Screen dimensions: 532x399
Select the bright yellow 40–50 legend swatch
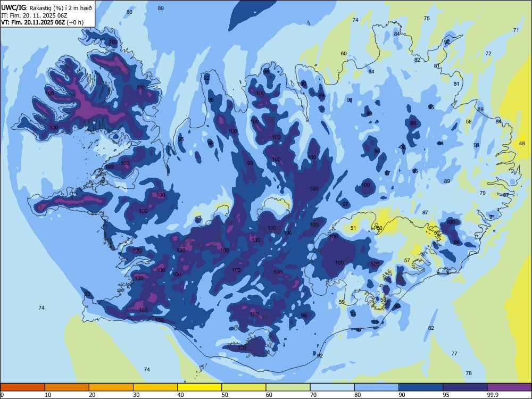point(199,387)
